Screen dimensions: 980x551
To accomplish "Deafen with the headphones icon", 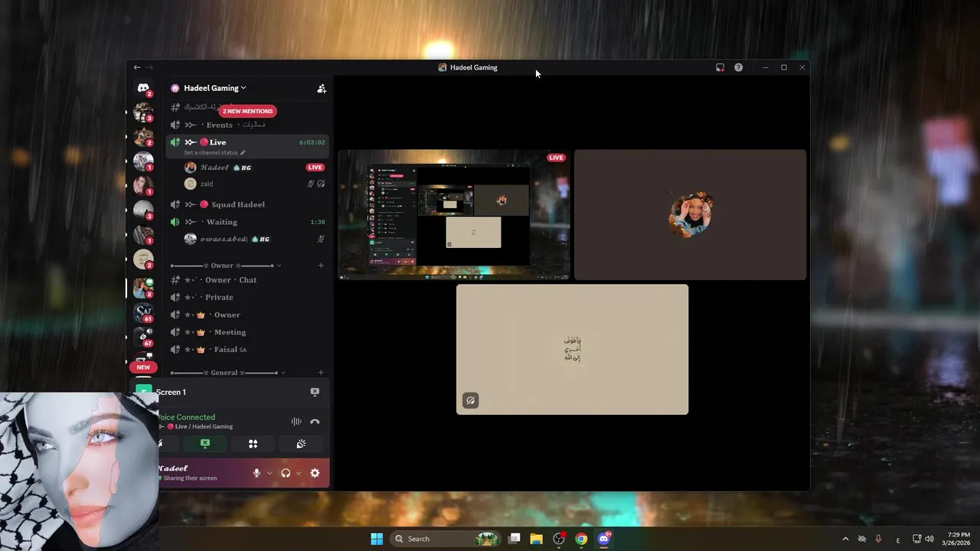I will pos(286,473).
